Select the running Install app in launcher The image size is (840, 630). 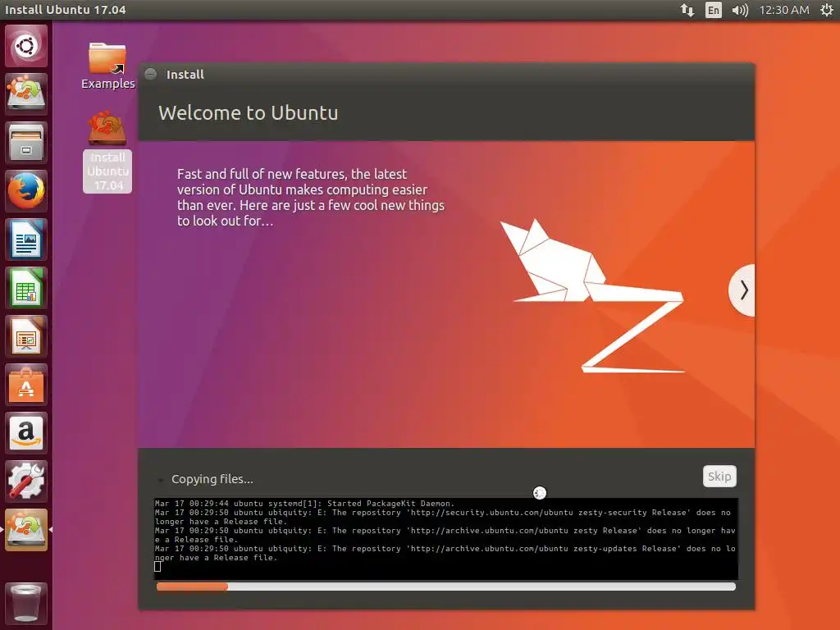point(25,530)
